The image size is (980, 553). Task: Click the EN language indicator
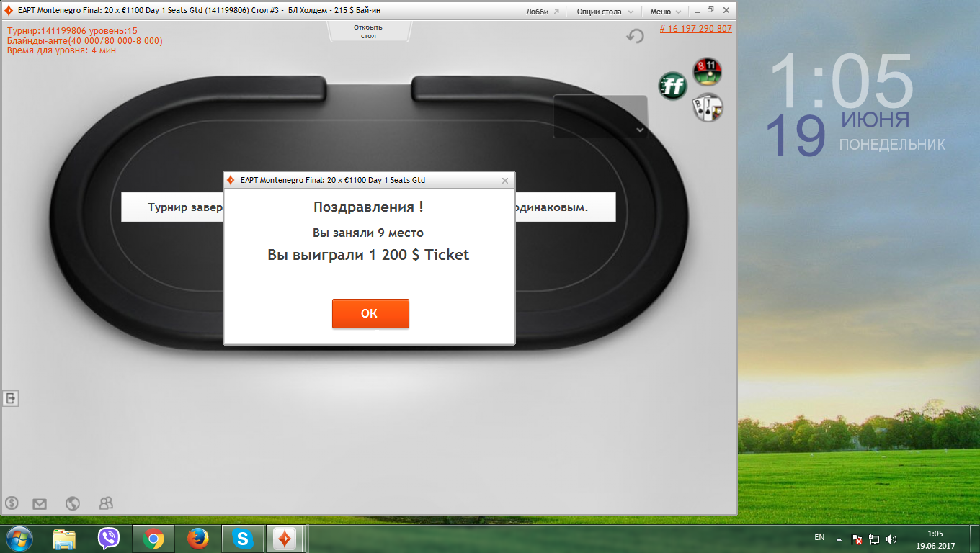coord(819,537)
